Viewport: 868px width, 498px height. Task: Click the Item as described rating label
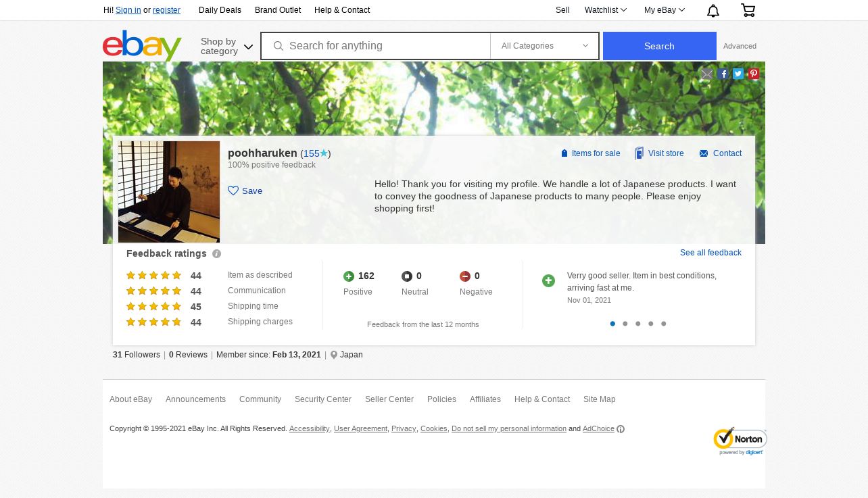pyautogui.click(x=260, y=275)
